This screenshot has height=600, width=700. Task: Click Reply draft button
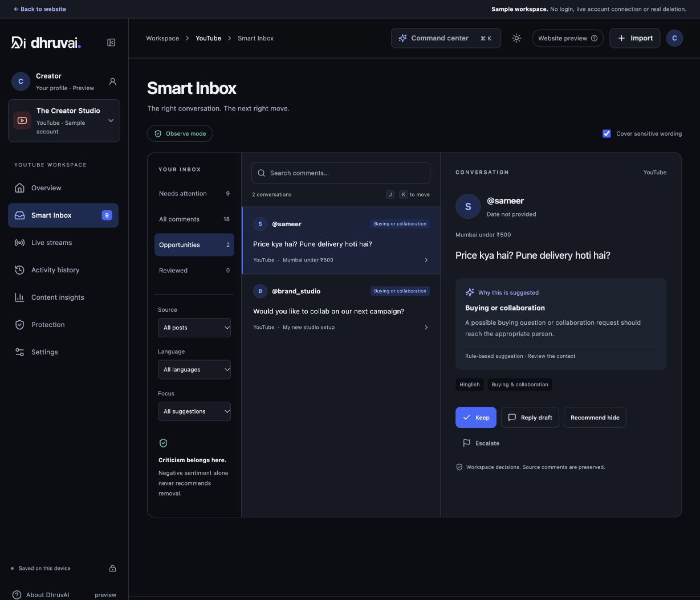click(x=530, y=418)
